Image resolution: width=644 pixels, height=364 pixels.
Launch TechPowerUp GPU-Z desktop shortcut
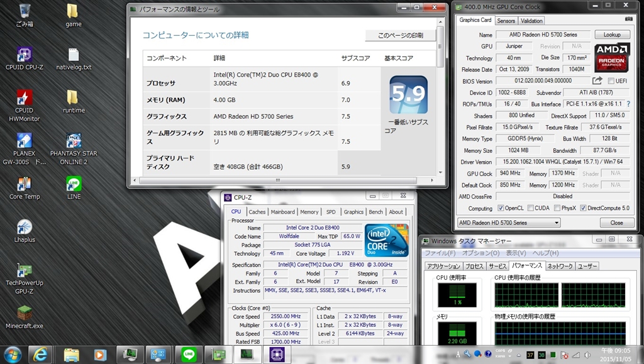coord(25,278)
